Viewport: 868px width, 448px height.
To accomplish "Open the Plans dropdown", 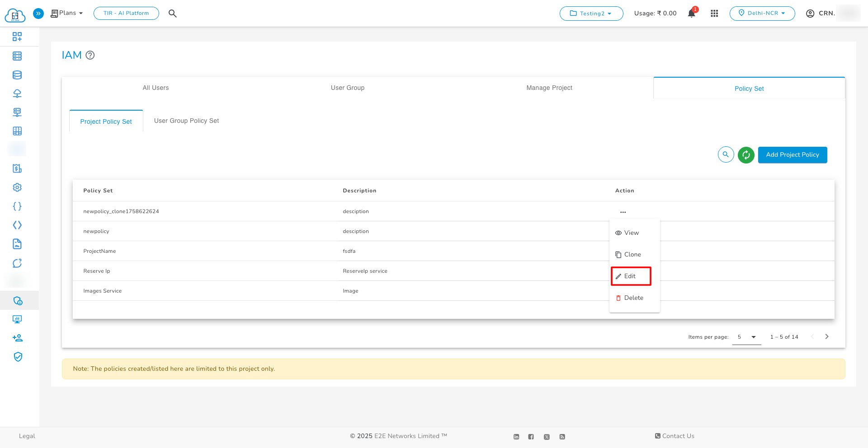I will [67, 13].
